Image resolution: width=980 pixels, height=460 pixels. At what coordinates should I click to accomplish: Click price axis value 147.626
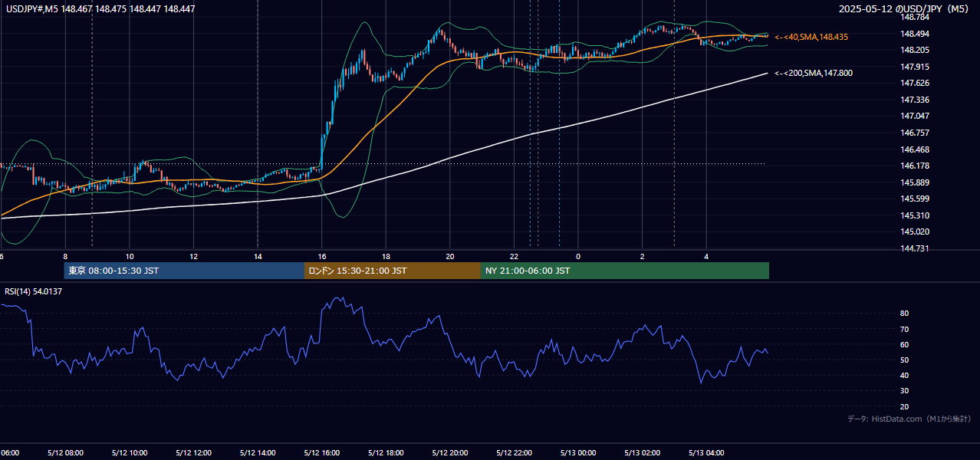point(915,83)
